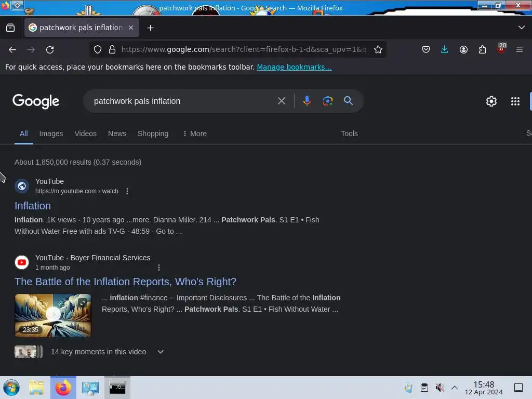Switch to Shopping results tab

coord(153,134)
